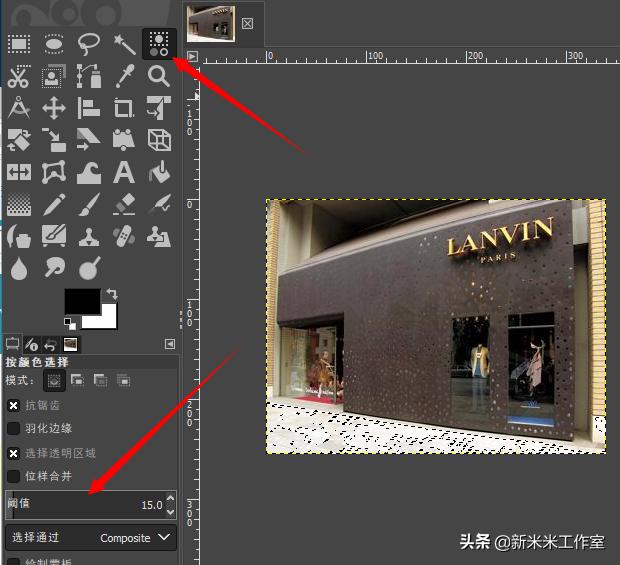Select the Ink tool

19,236
